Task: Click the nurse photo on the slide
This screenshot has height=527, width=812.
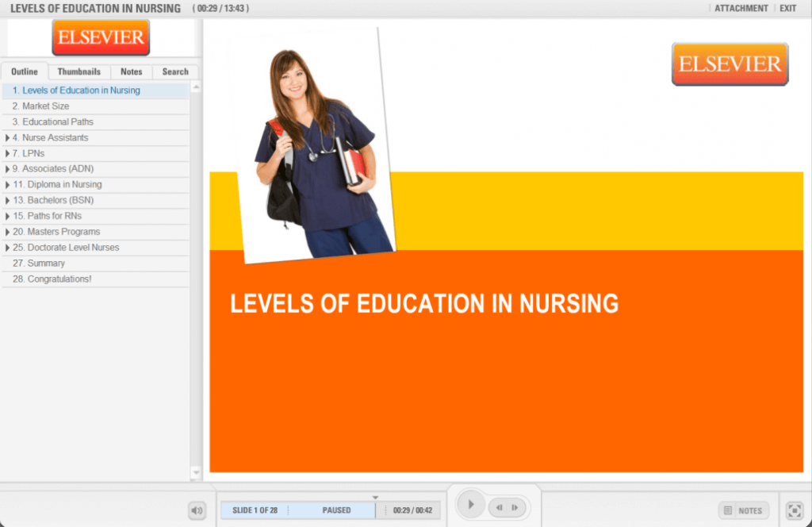Action: coord(316,145)
